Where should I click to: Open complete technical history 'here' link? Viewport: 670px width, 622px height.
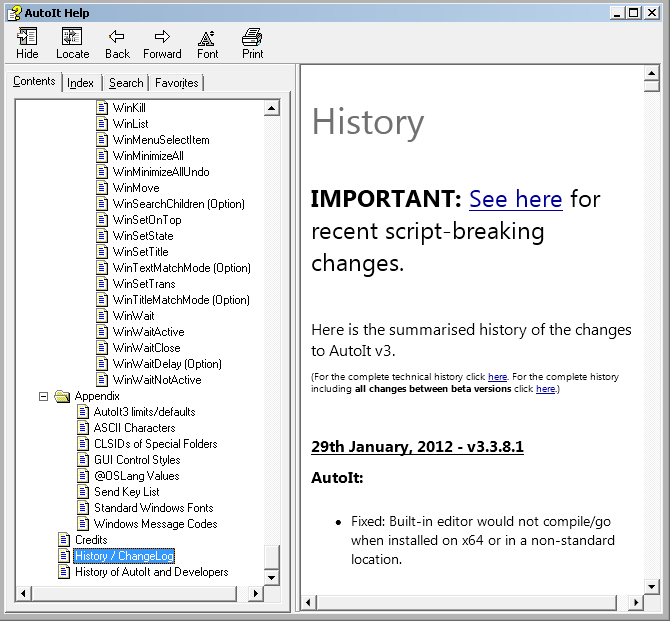497,377
